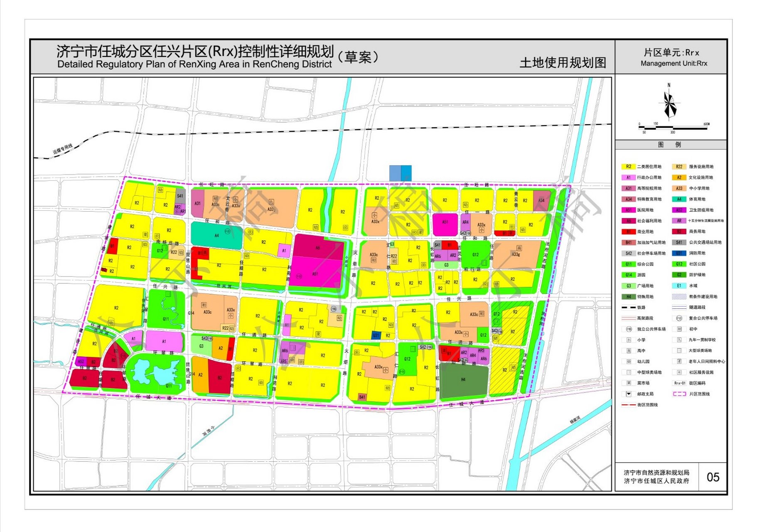757x532 pixels.
Task: Select the community service facility legend icon
Action: click(679, 372)
